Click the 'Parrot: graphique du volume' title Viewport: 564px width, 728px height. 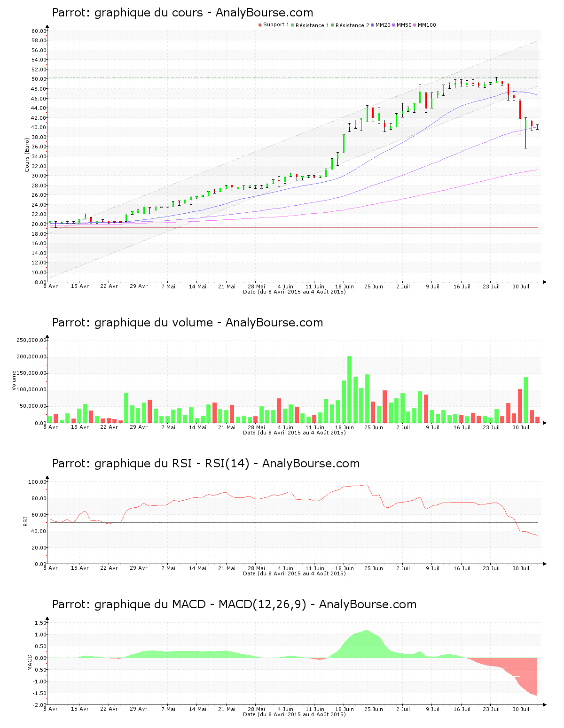coord(188,323)
